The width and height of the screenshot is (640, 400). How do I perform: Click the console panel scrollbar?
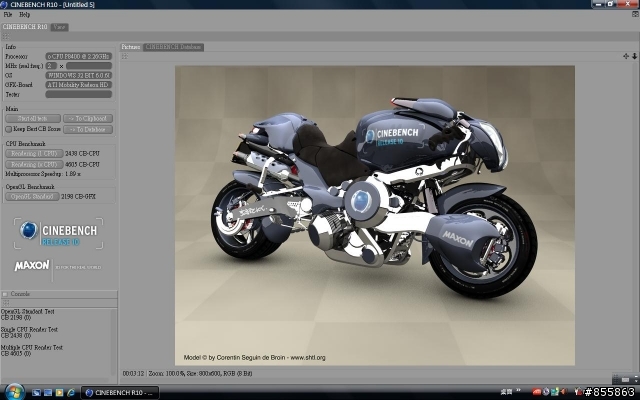(x=113, y=342)
